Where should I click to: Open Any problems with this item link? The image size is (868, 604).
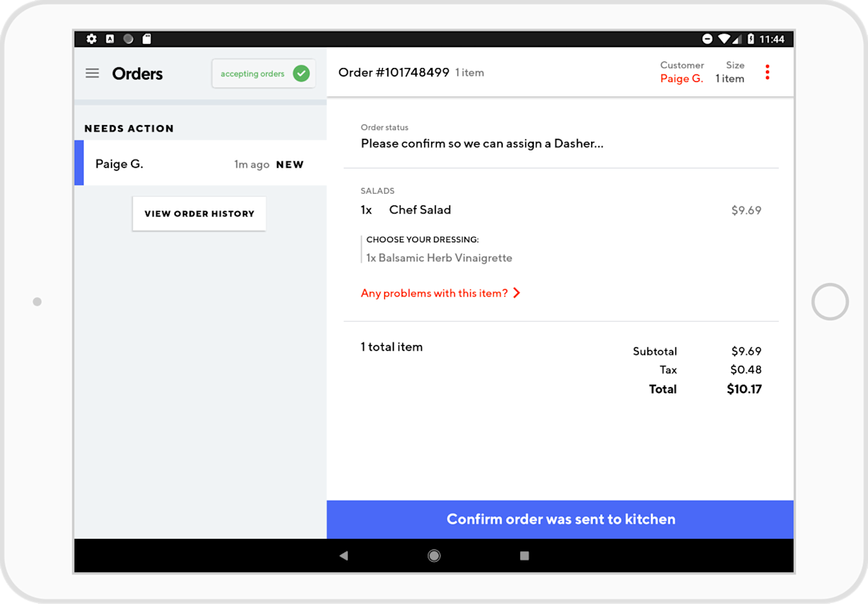[441, 293]
